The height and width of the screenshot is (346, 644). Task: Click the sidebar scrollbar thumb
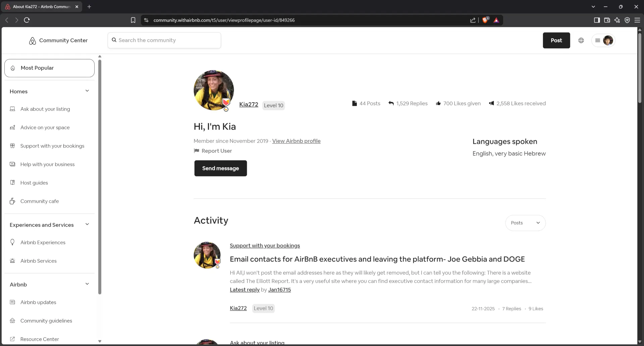(x=100, y=177)
